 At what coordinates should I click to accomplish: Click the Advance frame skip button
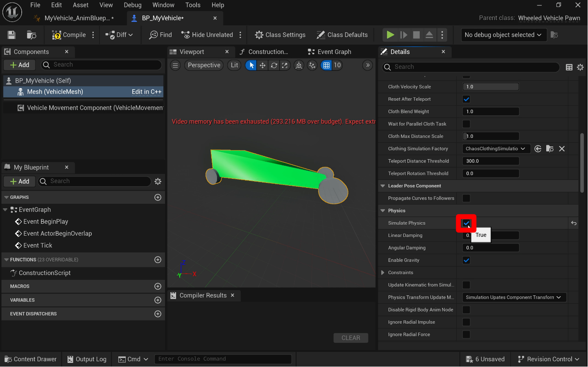tap(404, 35)
